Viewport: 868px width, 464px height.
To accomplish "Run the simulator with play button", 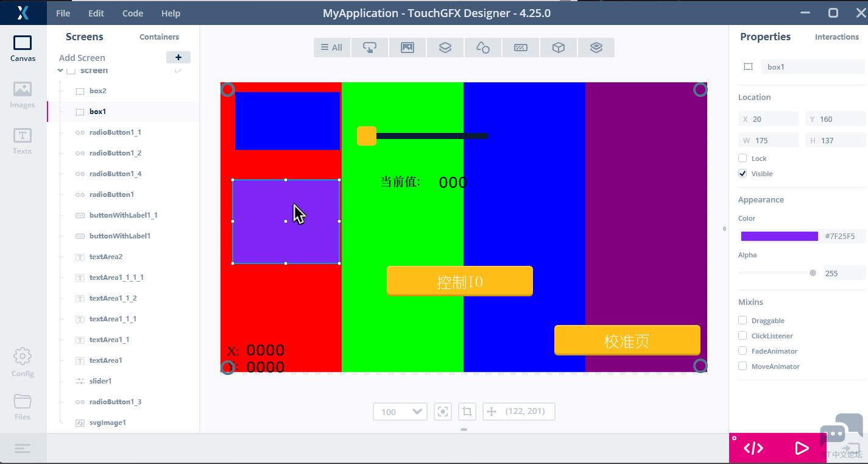I will coord(802,449).
